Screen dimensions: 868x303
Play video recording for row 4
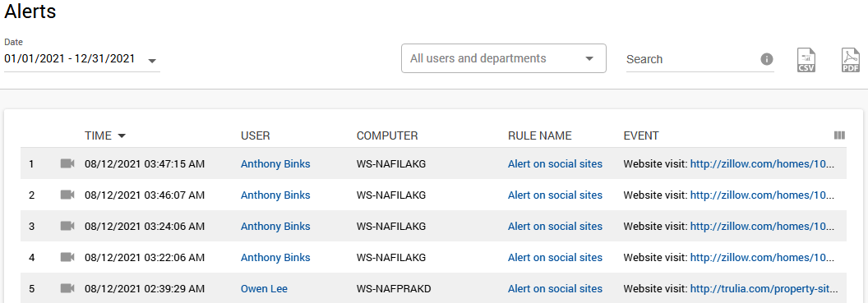click(x=67, y=257)
